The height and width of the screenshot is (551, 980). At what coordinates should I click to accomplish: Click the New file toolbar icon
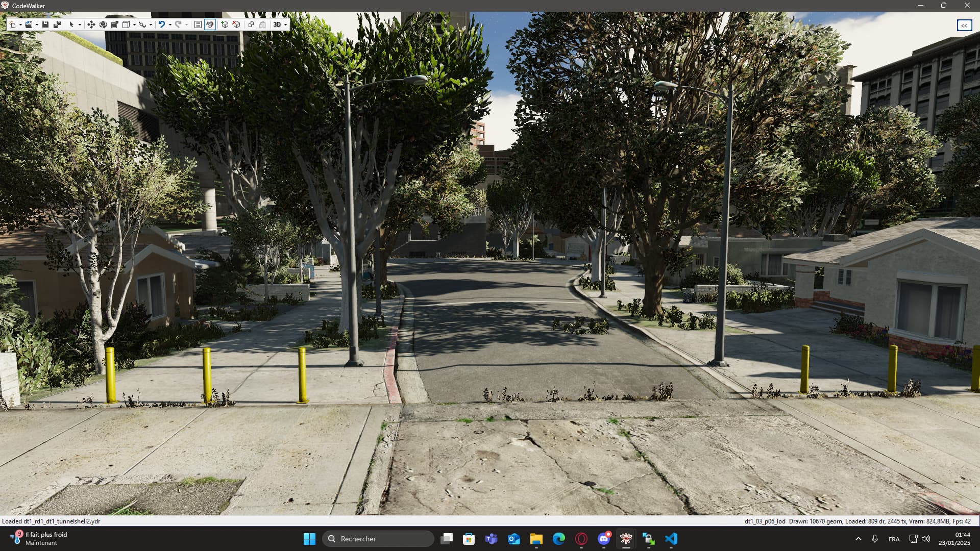13,24
